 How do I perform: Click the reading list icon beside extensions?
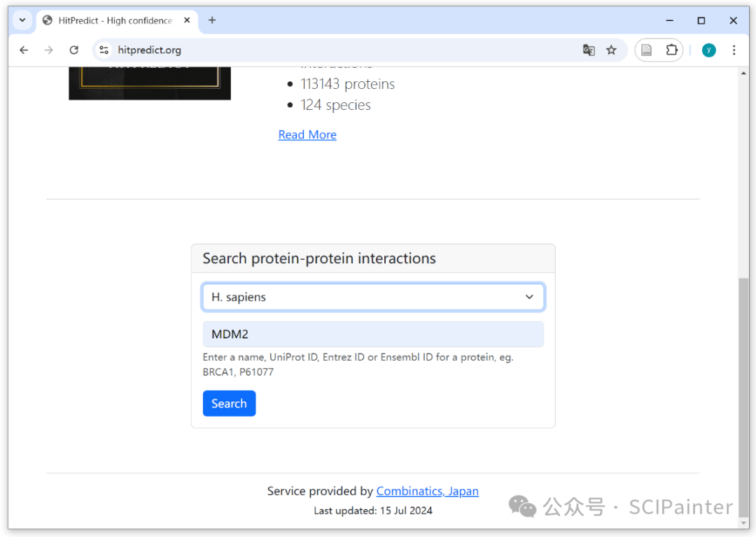(647, 50)
